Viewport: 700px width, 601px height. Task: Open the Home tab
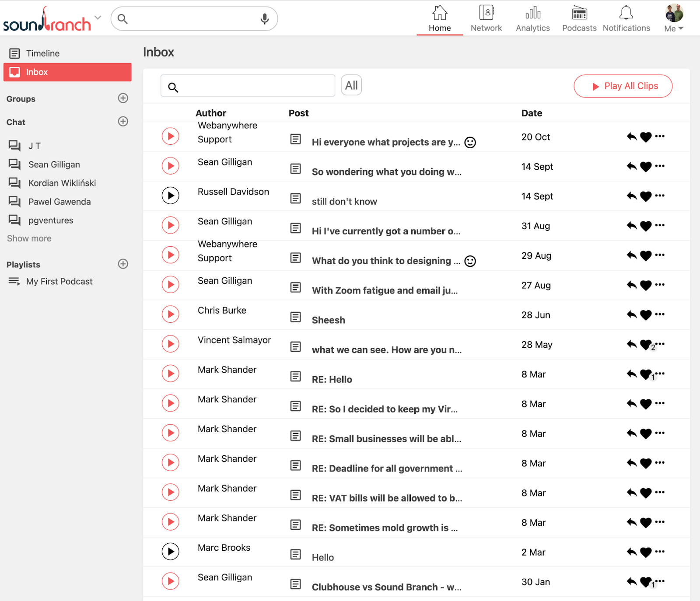tap(440, 19)
